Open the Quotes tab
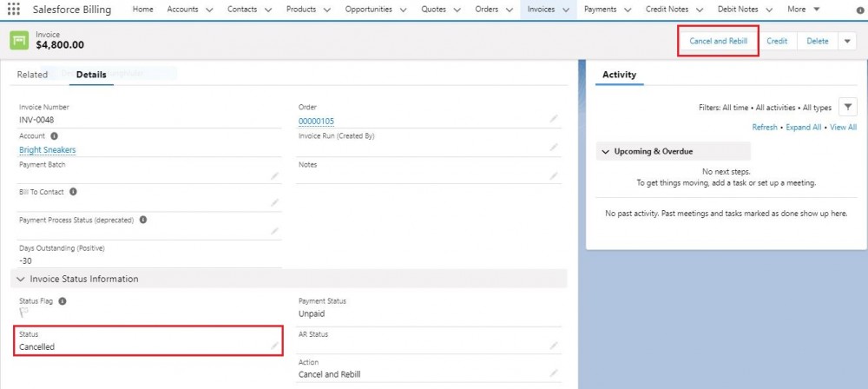The width and height of the screenshot is (868, 389). point(433,10)
